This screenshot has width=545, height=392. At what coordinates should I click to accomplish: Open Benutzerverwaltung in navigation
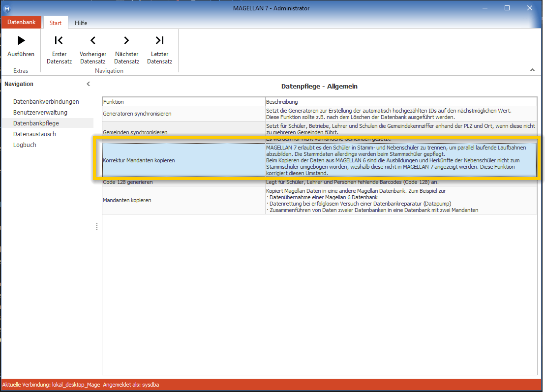(40, 112)
